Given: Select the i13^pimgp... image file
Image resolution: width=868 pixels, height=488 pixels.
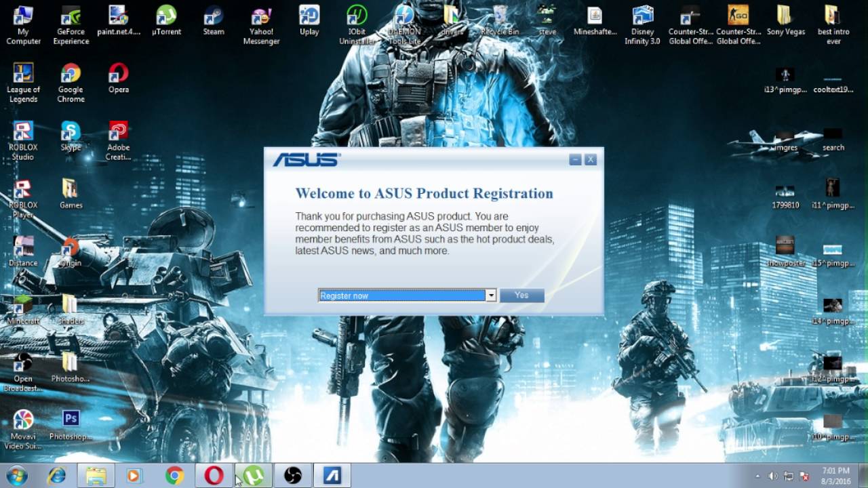Looking at the screenshot, I should [785, 79].
